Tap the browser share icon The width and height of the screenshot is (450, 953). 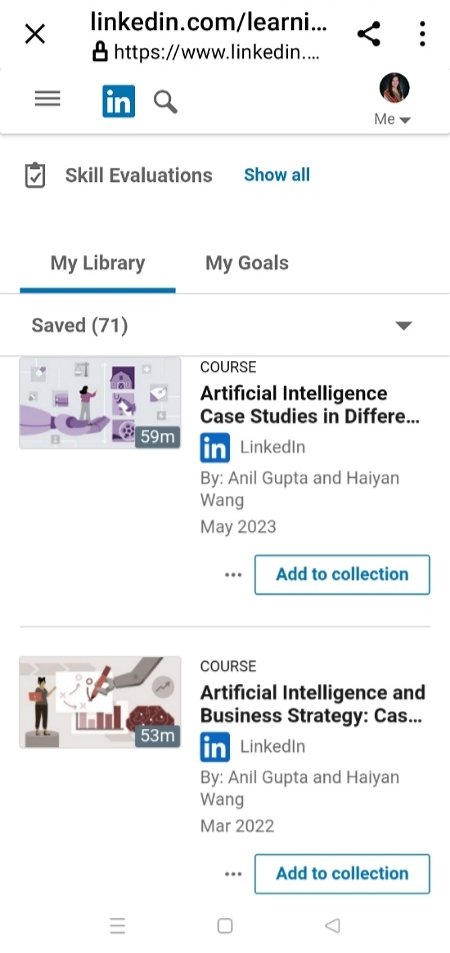(x=369, y=33)
